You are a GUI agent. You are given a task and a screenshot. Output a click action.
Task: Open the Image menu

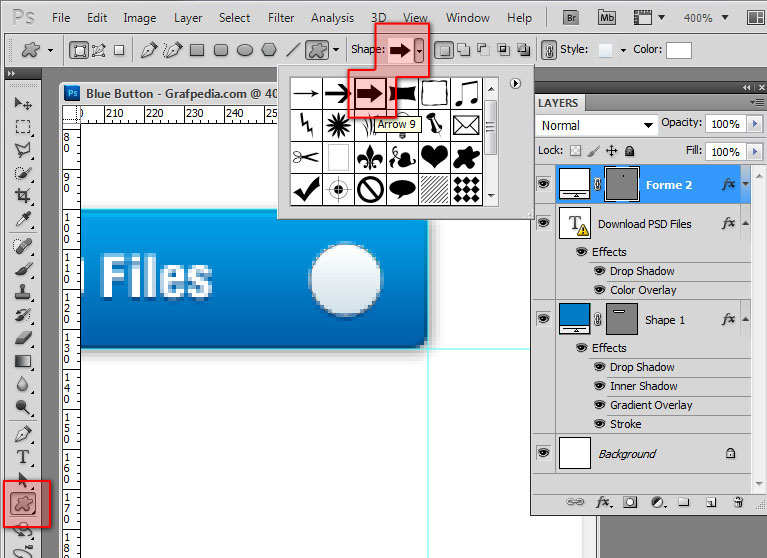coord(139,18)
